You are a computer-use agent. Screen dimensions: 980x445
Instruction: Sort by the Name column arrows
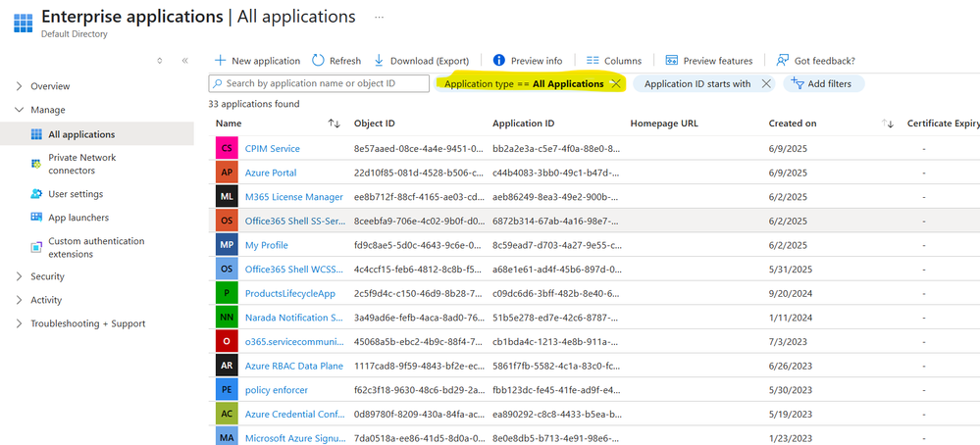coord(334,124)
